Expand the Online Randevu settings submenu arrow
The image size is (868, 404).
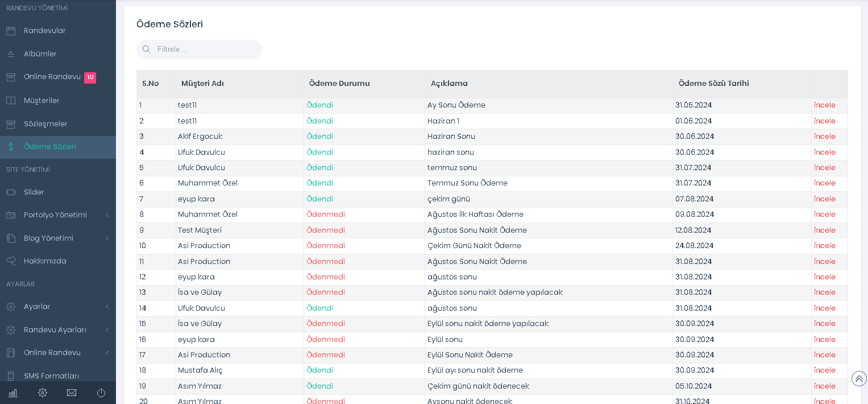click(x=107, y=353)
